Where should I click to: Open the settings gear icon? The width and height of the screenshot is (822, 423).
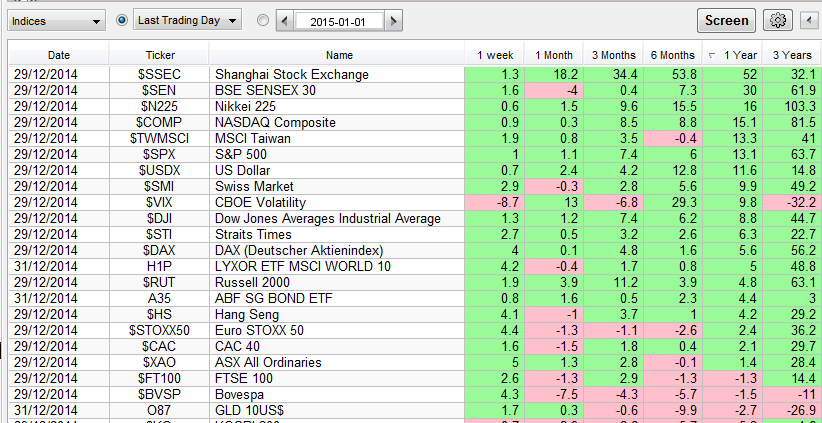pyautogui.click(x=777, y=20)
